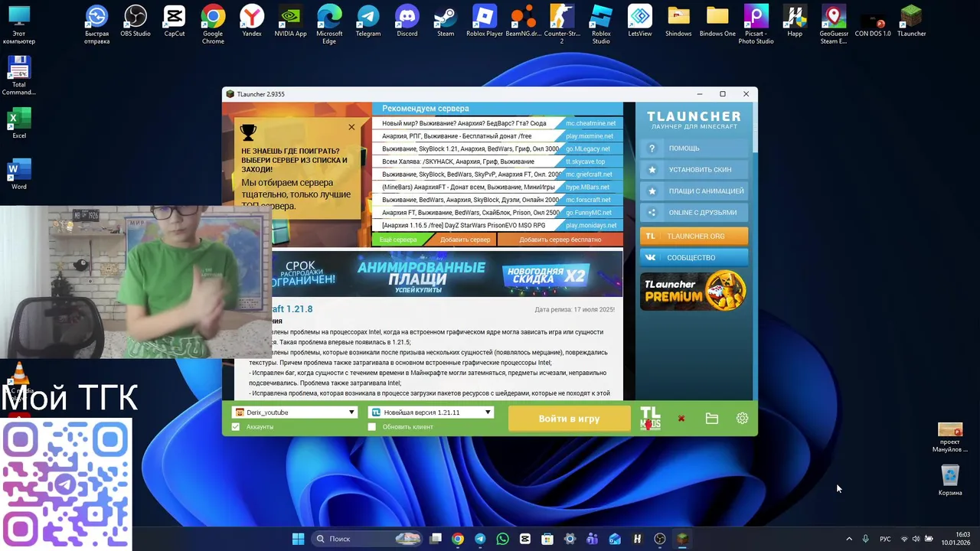
Task: Click taskbar Поиск search box
Action: [x=368, y=539]
